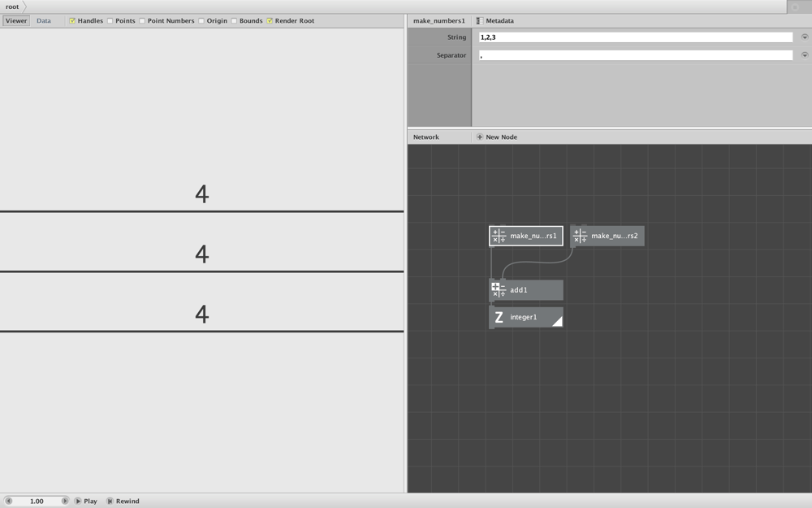Click the Play triangle icon
This screenshot has height=508, width=812.
point(78,501)
